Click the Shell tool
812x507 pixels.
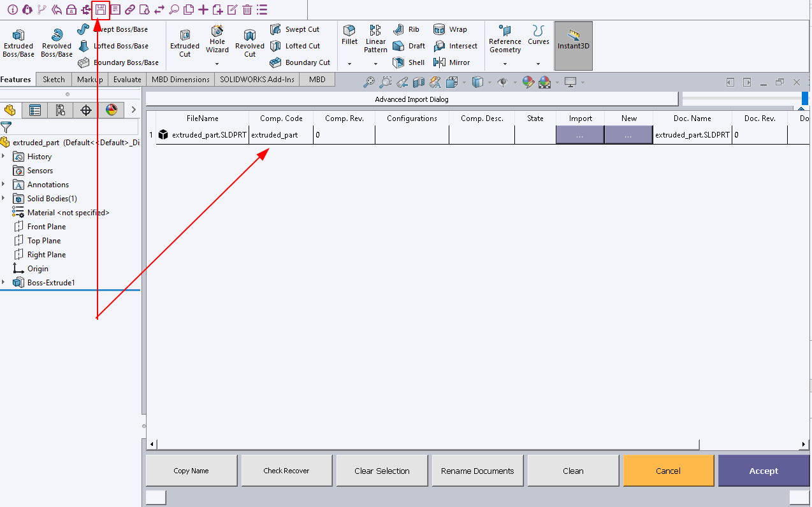click(408, 62)
